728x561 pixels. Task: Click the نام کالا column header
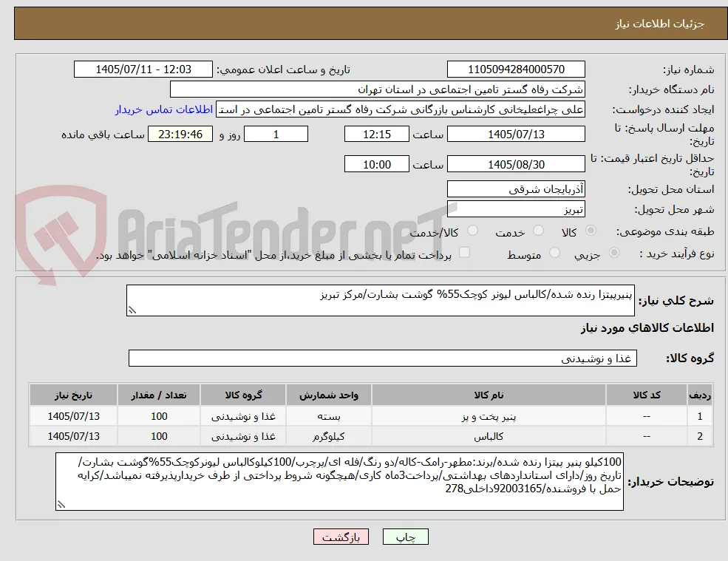coord(489,395)
